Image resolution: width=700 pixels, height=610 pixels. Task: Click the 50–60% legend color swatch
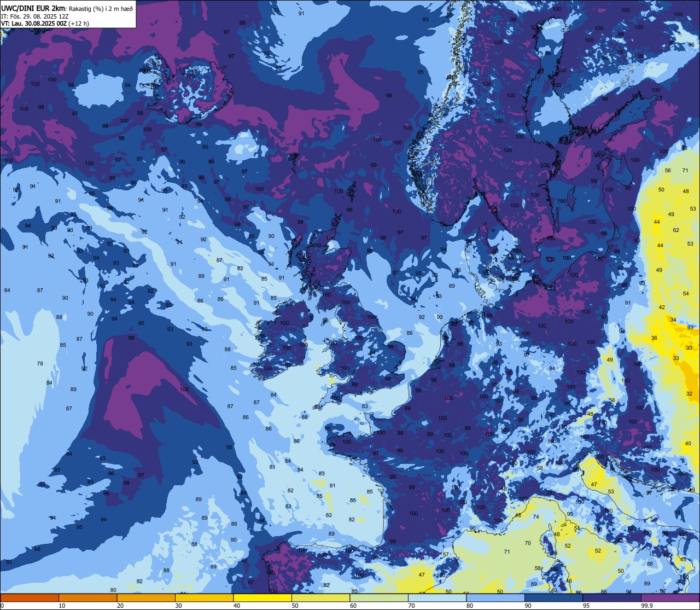click(320, 597)
